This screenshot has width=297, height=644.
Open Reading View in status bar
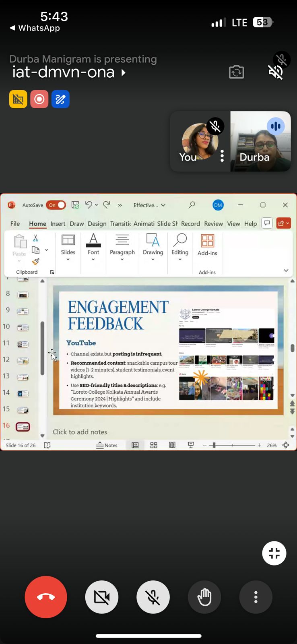click(172, 445)
